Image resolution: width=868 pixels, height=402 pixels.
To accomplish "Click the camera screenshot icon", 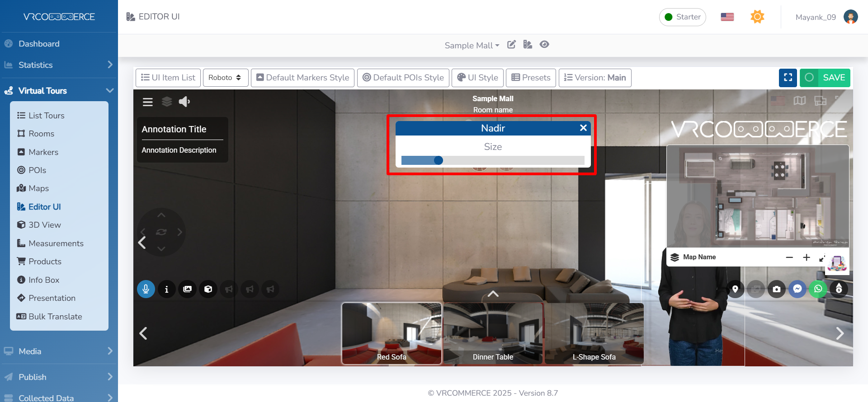I will pyautogui.click(x=776, y=289).
